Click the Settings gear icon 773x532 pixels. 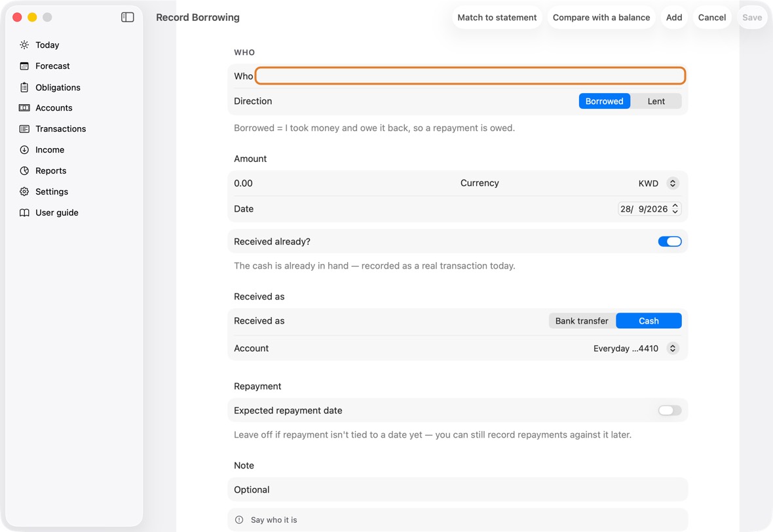(24, 192)
